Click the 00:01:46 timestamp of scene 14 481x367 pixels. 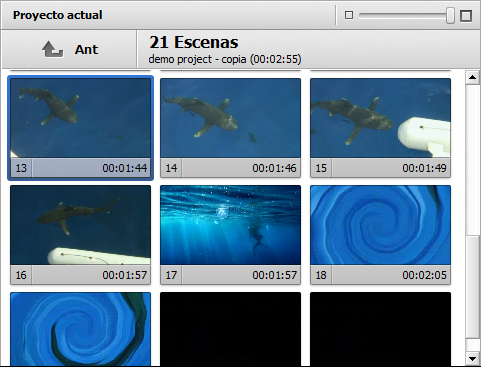tap(274, 168)
